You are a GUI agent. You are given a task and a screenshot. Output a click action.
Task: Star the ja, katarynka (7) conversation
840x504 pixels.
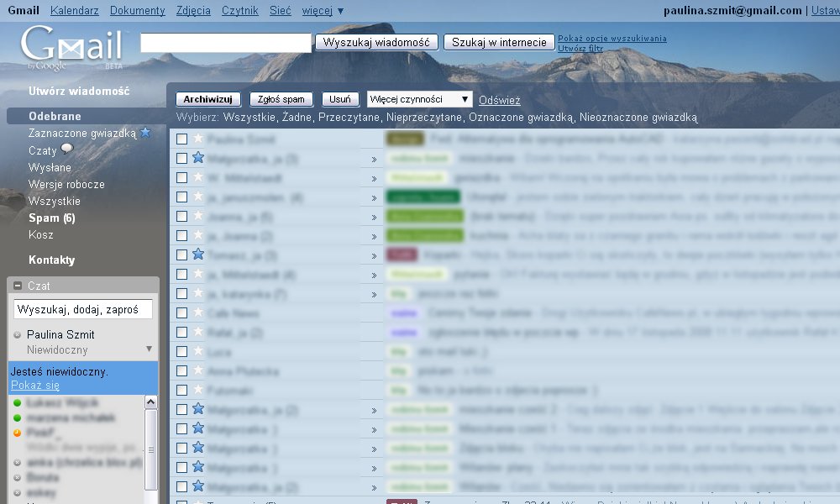[x=198, y=293]
